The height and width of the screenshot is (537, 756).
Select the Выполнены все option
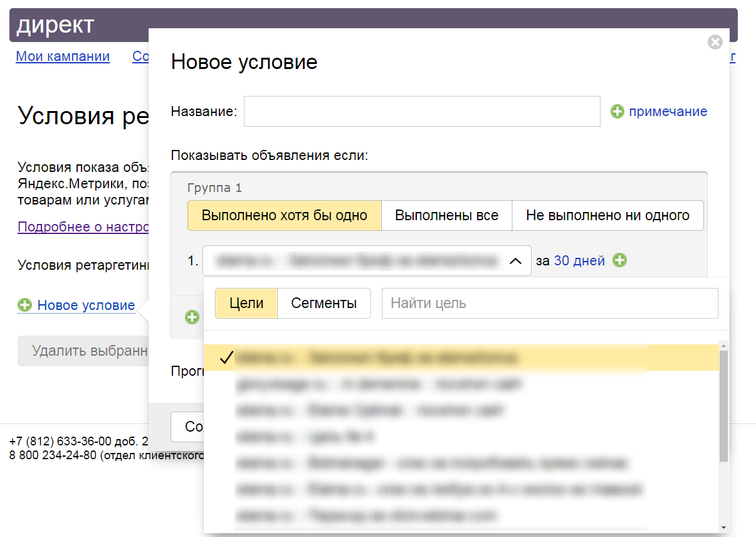[x=446, y=216]
